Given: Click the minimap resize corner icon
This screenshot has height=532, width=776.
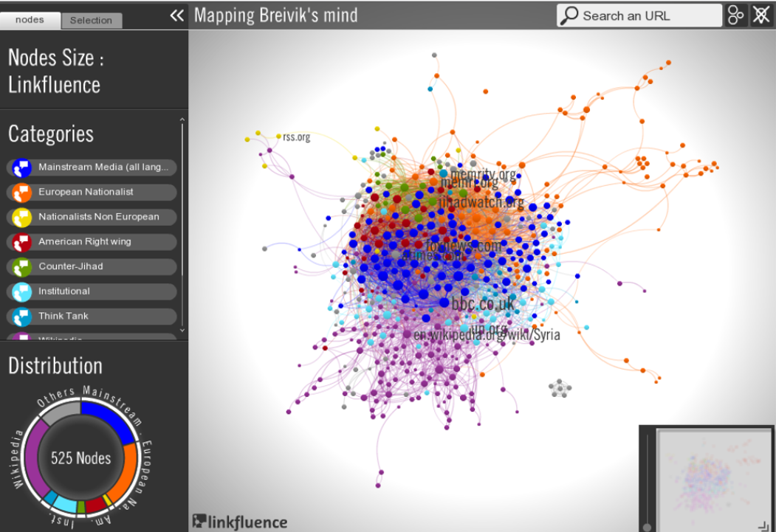Looking at the screenshot, I should click(x=763, y=525).
